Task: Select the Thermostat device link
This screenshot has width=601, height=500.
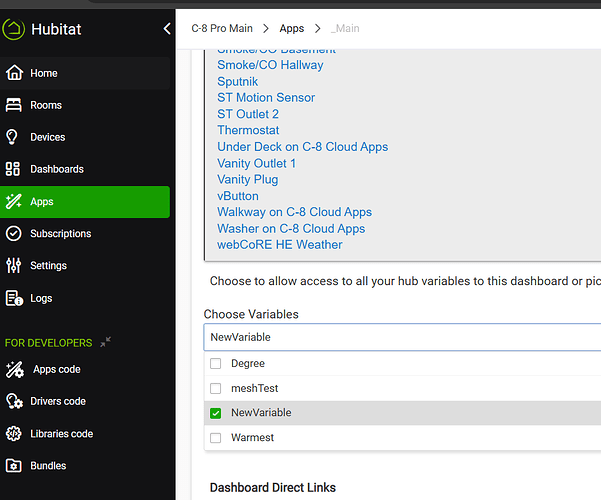Action: [248, 130]
